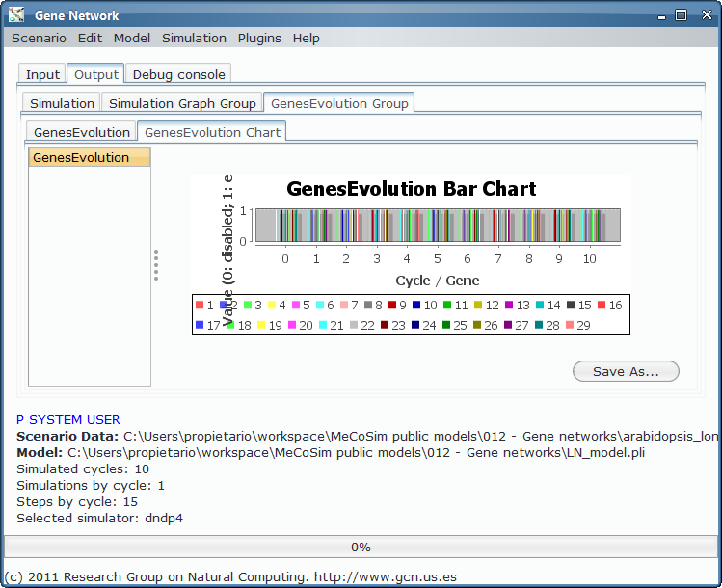
Task: Click the Scenario Data path line
Action: coord(367,436)
